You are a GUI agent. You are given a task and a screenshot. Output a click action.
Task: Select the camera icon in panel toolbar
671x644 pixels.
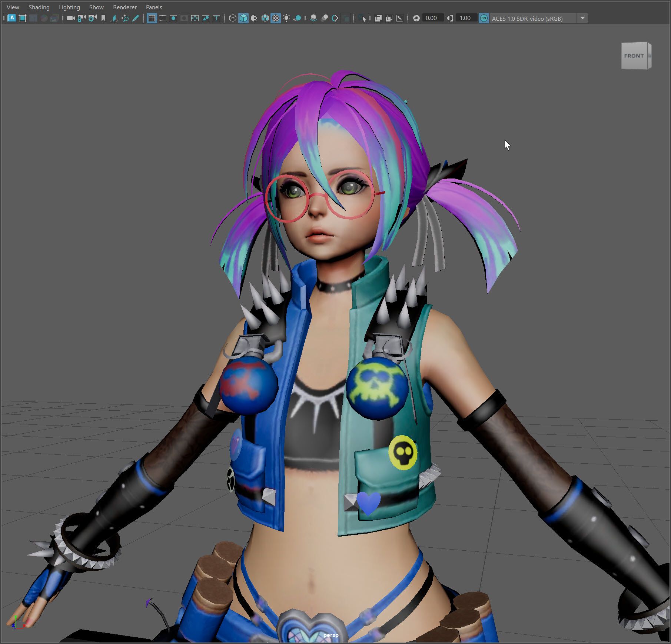71,18
